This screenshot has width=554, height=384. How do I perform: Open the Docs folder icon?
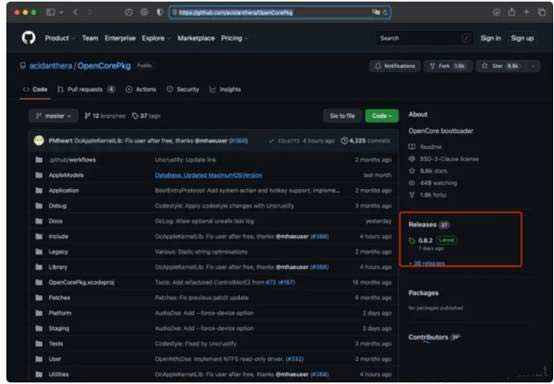point(39,221)
